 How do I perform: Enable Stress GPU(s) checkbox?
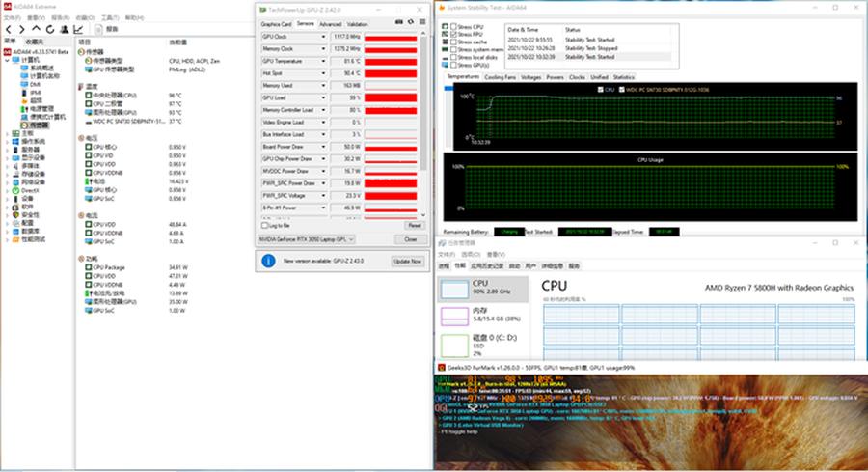click(454, 66)
